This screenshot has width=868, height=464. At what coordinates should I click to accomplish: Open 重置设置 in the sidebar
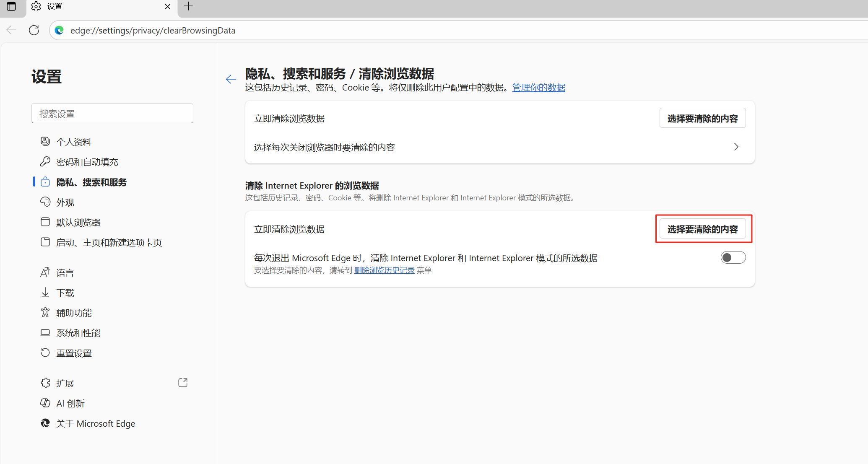pos(74,353)
